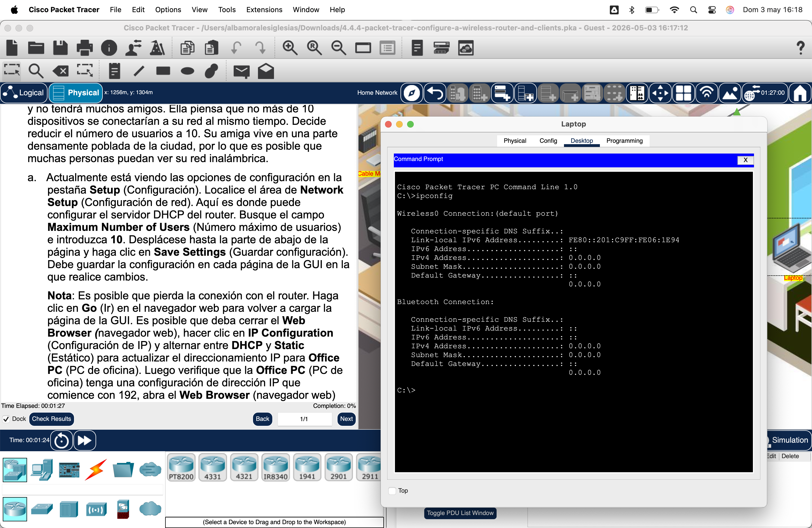Click the Back button in instructions
This screenshot has height=528, width=812.
(262, 419)
